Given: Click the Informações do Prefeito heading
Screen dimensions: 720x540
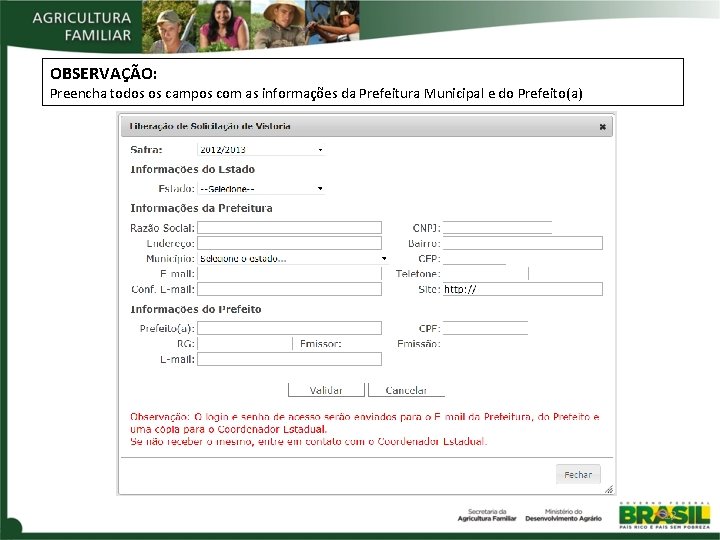Looking at the screenshot, I should 196,309.
